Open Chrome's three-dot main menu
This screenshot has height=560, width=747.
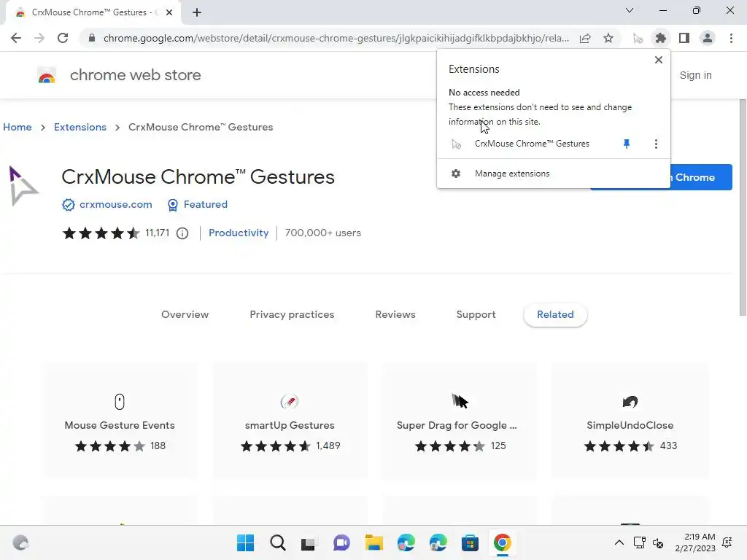tap(731, 38)
